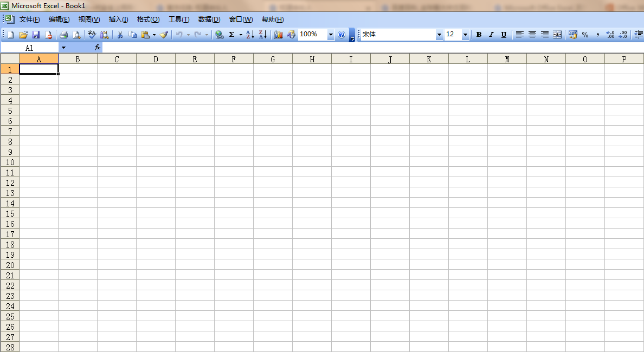Paste with the clipboard icon

coord(145,35)
